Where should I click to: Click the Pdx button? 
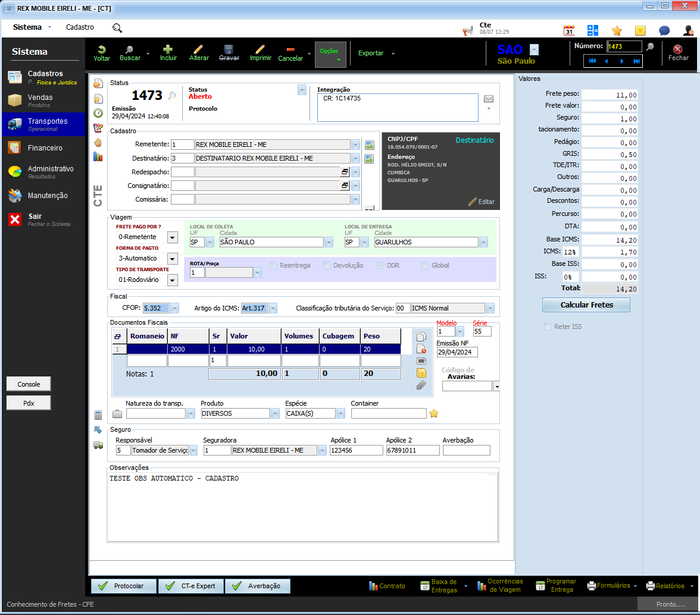coord(29,403)
